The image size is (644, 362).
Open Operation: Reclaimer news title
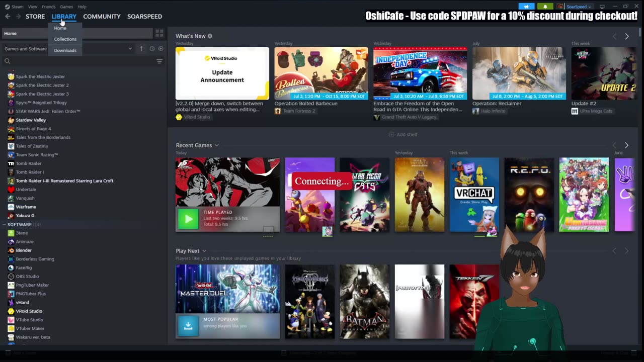pyautogui.click(x=497, y=104)
